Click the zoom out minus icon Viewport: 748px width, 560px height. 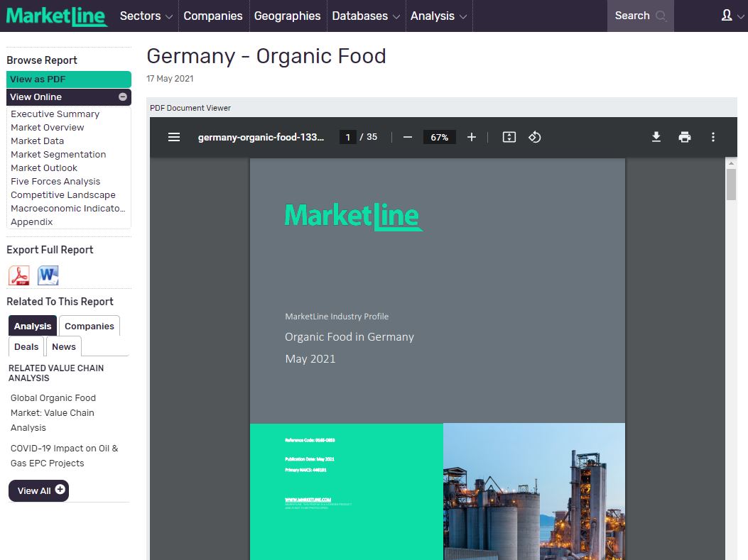(408, 137)
